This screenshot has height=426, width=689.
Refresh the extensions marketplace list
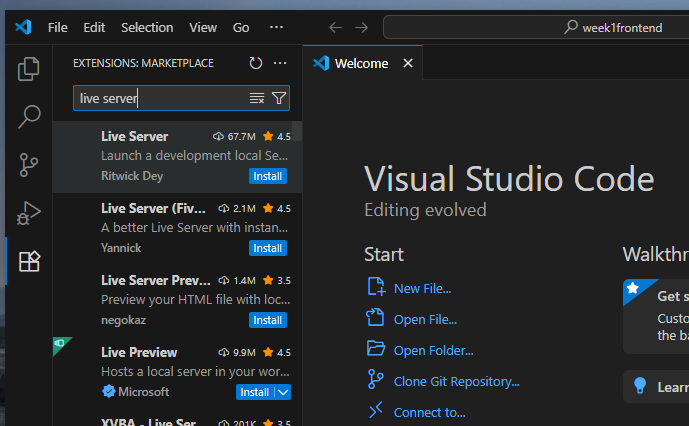pyautogui.click(x=256, y=63)
